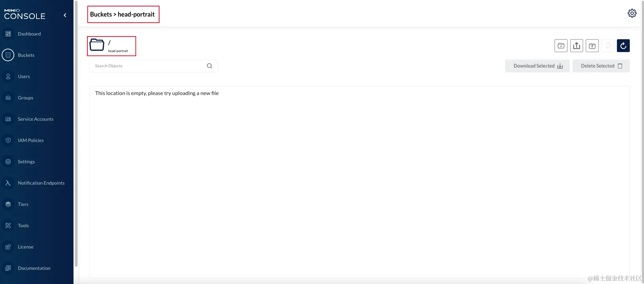Image resolution: width=644 pixels, height=284 pixels.
Task: Click the Delete Selected button
Action: tap(601, 66)
